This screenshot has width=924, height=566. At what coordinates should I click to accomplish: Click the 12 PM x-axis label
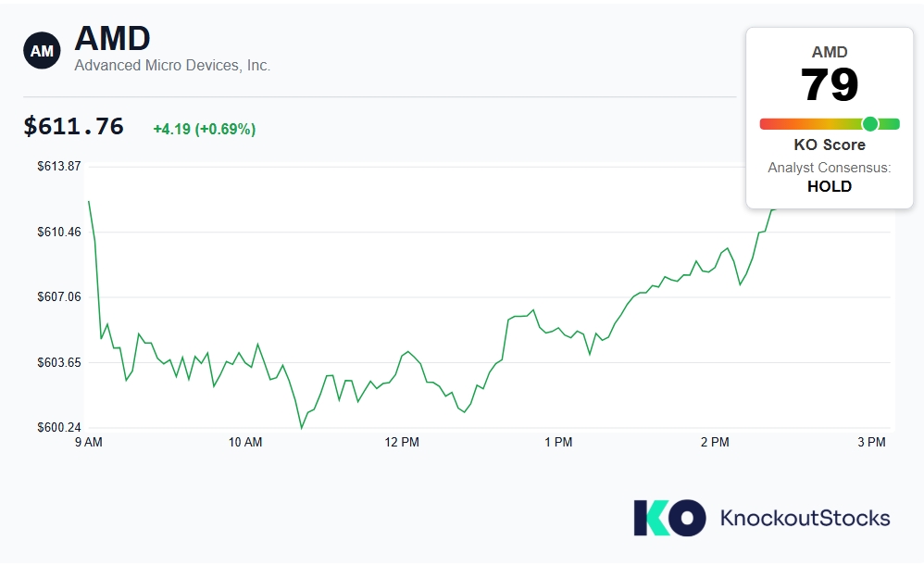coord(402,442)
